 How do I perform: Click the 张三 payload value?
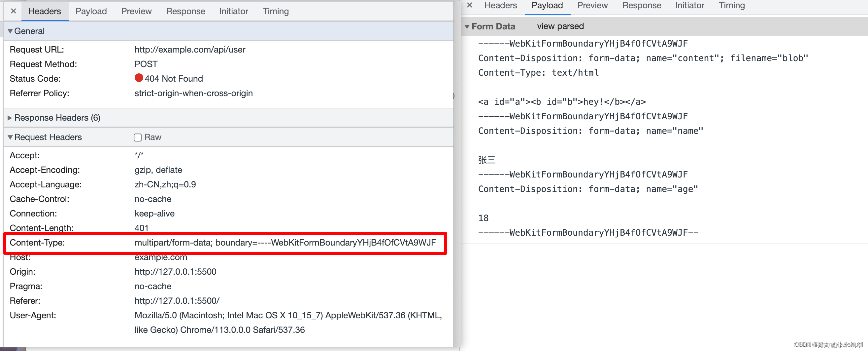486,160
